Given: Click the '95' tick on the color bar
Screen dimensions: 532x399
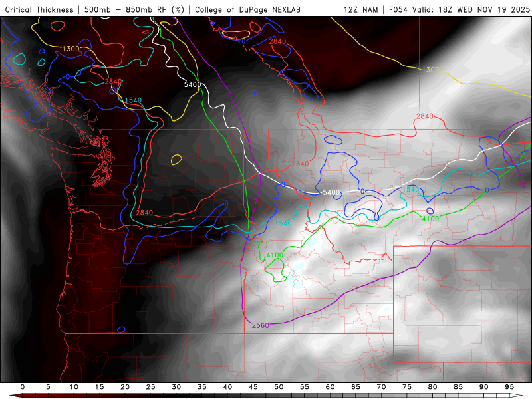Looking at the screenshot, I should pyautogui.click(x=509, y=387).
